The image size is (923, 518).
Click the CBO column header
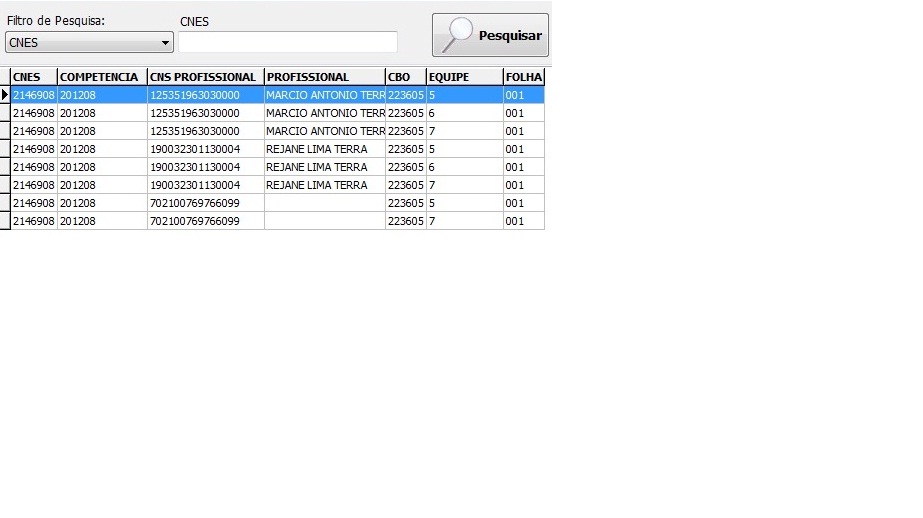(x=405, y=77)
